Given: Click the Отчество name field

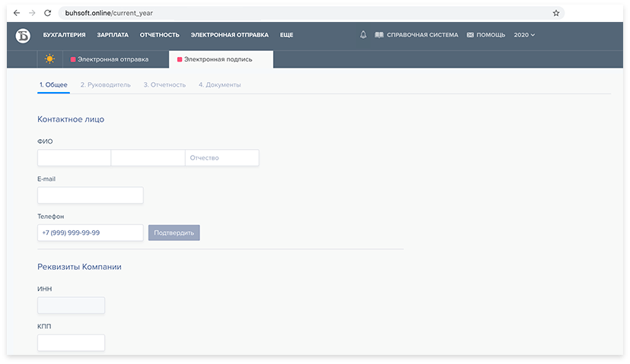Looking at the screenshot, I should coord(221,158).
